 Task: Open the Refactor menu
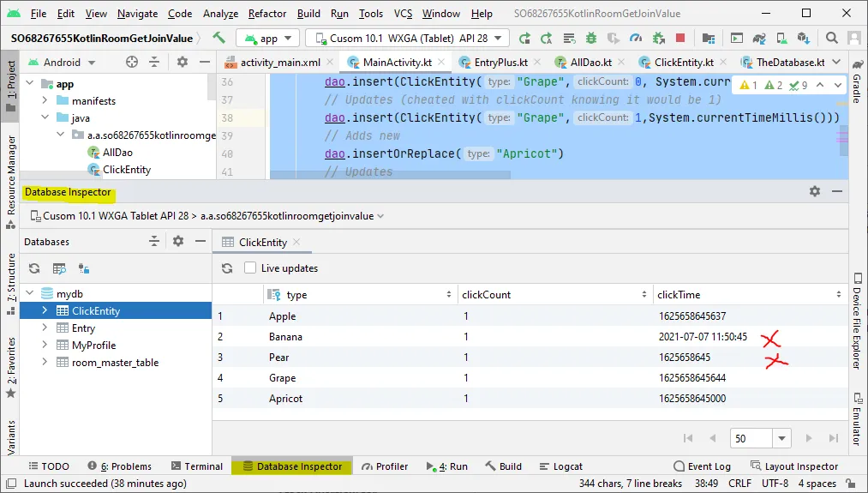point(267,14)
